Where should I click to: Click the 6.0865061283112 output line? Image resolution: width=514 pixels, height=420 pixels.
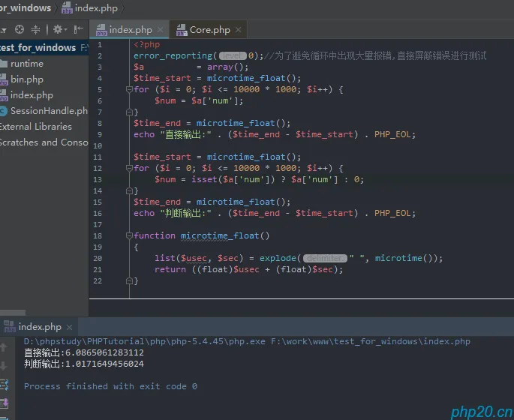coord(83,352)
